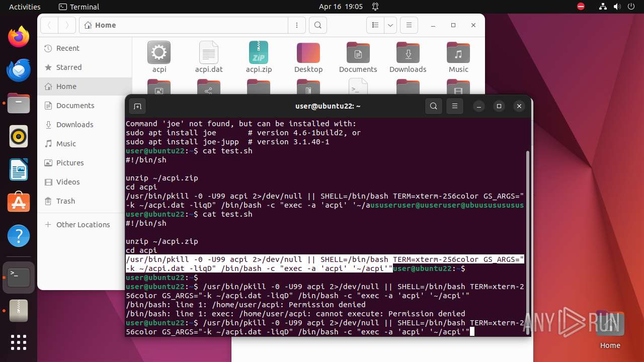Open Music in Files sidebar
Viewport: 644px width, 362px height.
85,144
